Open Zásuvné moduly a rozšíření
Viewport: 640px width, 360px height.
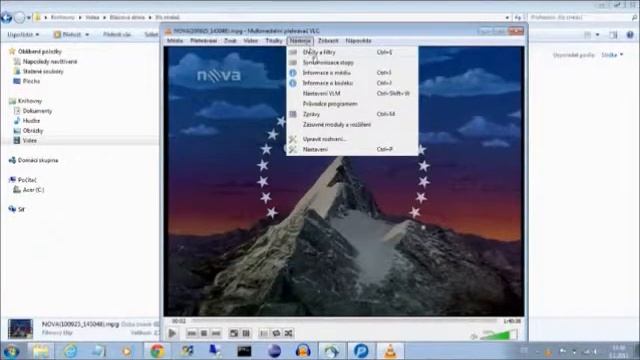[x=352, y=124]
